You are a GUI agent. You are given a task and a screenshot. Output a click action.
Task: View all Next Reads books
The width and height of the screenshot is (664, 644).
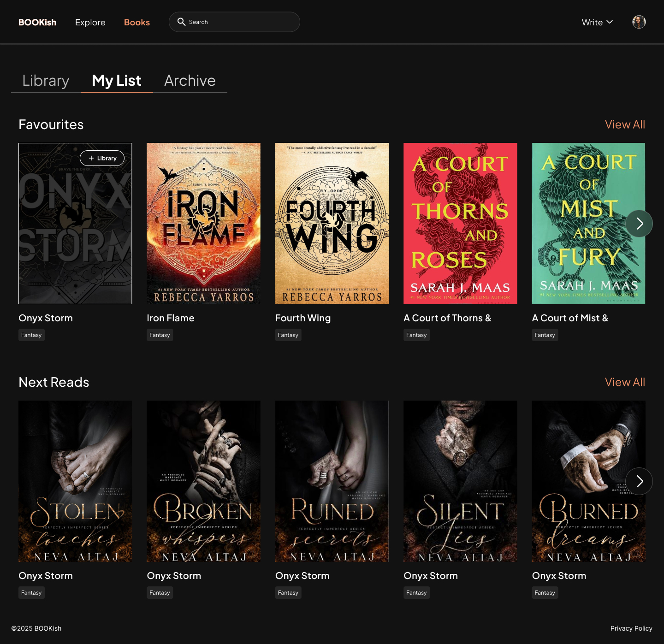point(625,382)
